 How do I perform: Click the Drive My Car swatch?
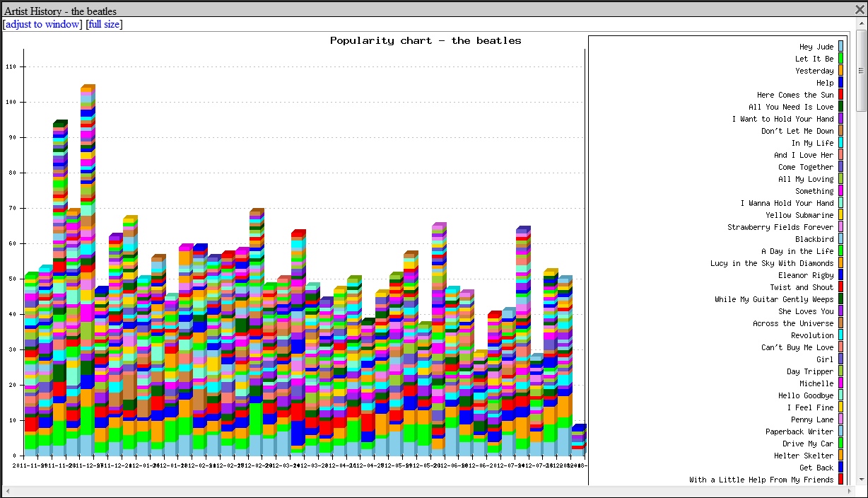(840, 444)
